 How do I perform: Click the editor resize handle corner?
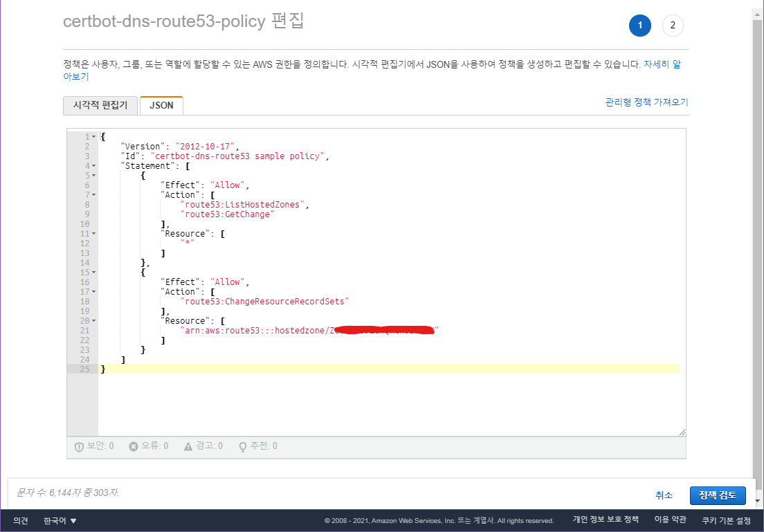[682, 432]
